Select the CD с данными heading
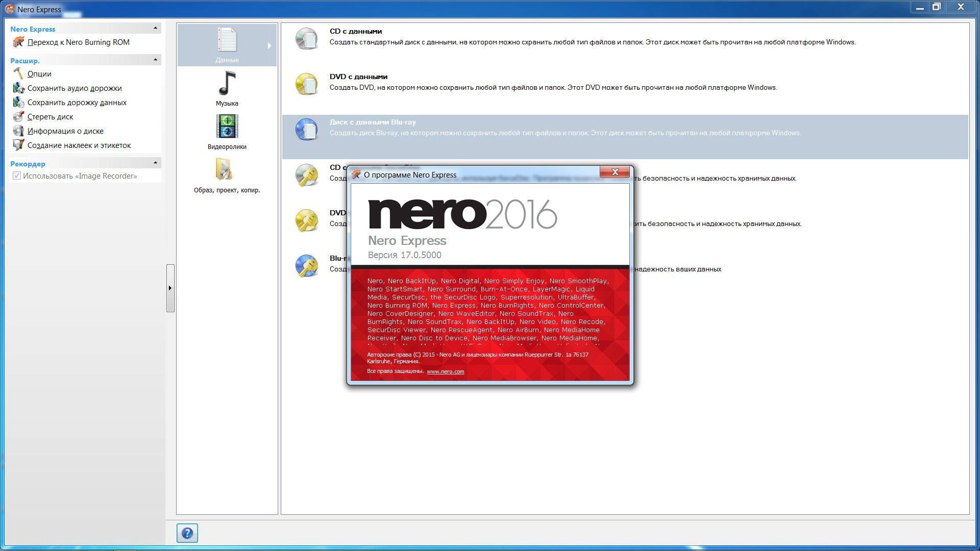 coord(356,31)
